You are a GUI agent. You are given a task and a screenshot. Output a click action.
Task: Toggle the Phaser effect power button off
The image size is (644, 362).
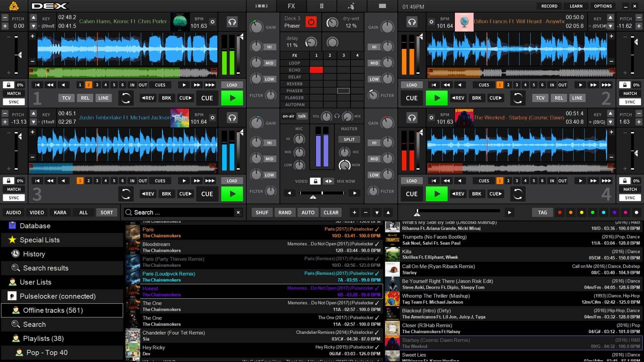(x=311, y=22)
